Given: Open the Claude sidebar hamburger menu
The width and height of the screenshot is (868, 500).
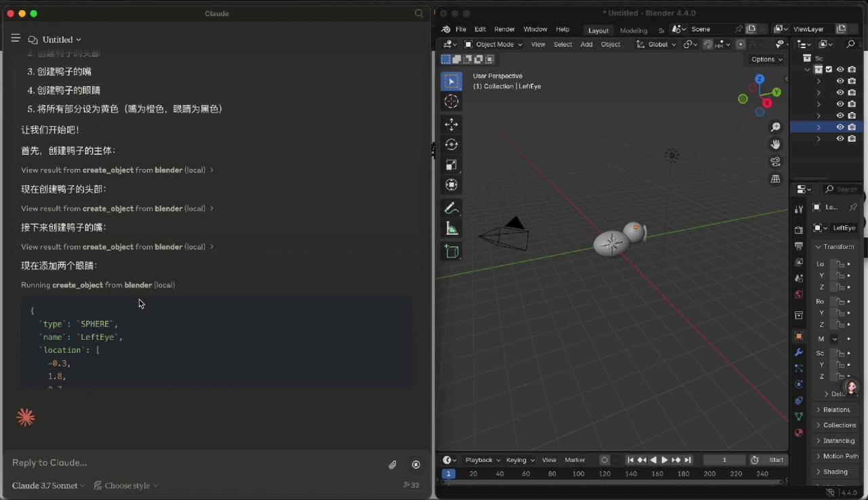Looking at the screenshot, I should (x=16, y=39).
